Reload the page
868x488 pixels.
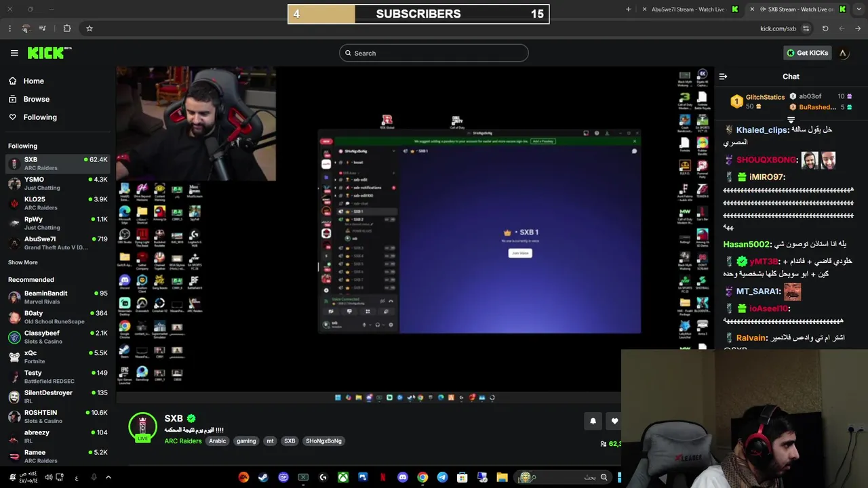point(825,28)
